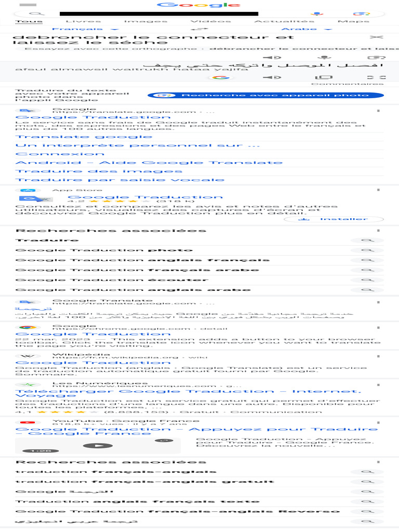Click 'Recherche avec appareil photo' button
This screenshot has height=532, width=399.
click(x=265, y=96)
